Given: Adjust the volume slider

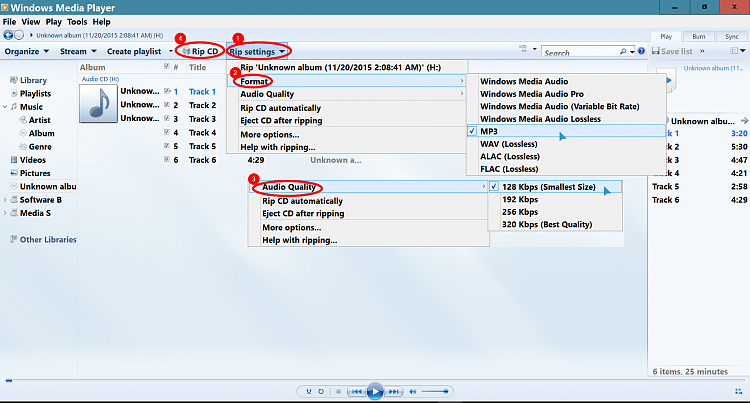Looking at the screenshot, I should [x=434, y=392].
